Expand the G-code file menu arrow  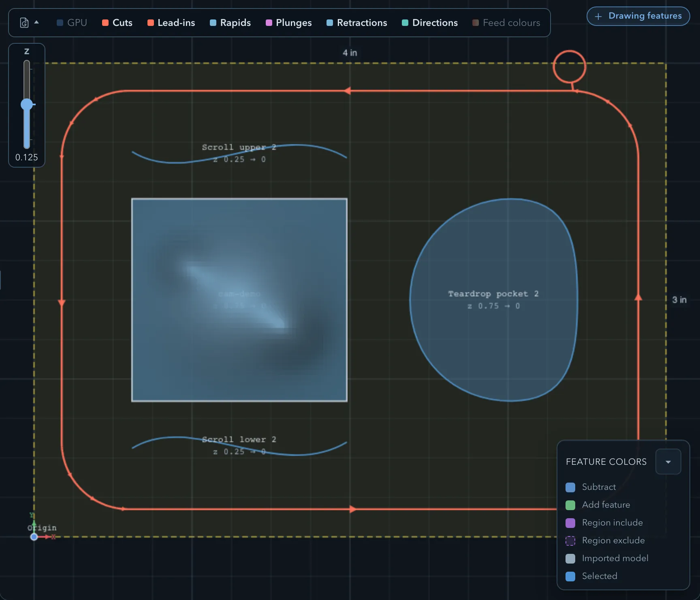[36, 22]
